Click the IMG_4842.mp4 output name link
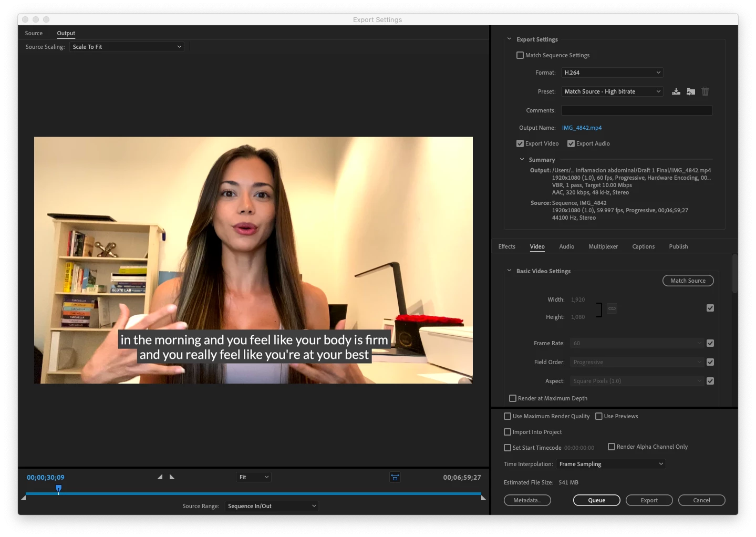This screenshot has width=756, height=537. click(x=582, y=128)
